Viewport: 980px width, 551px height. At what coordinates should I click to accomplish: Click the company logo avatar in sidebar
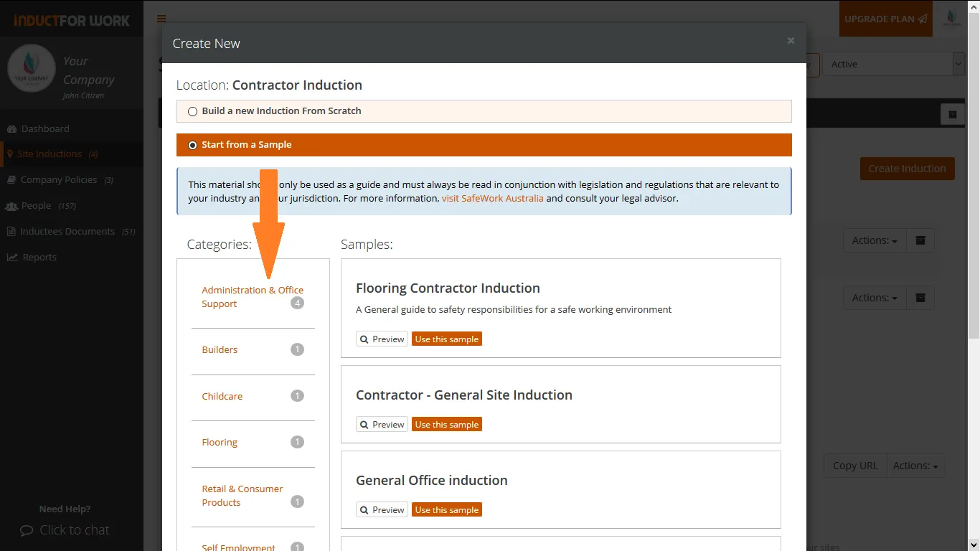[32, 69]
